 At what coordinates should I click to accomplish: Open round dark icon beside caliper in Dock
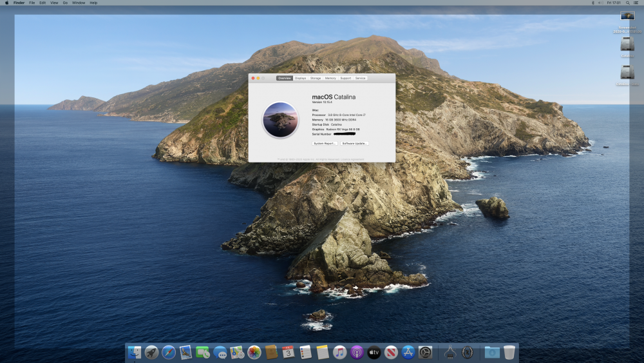(x=468, y=352)
